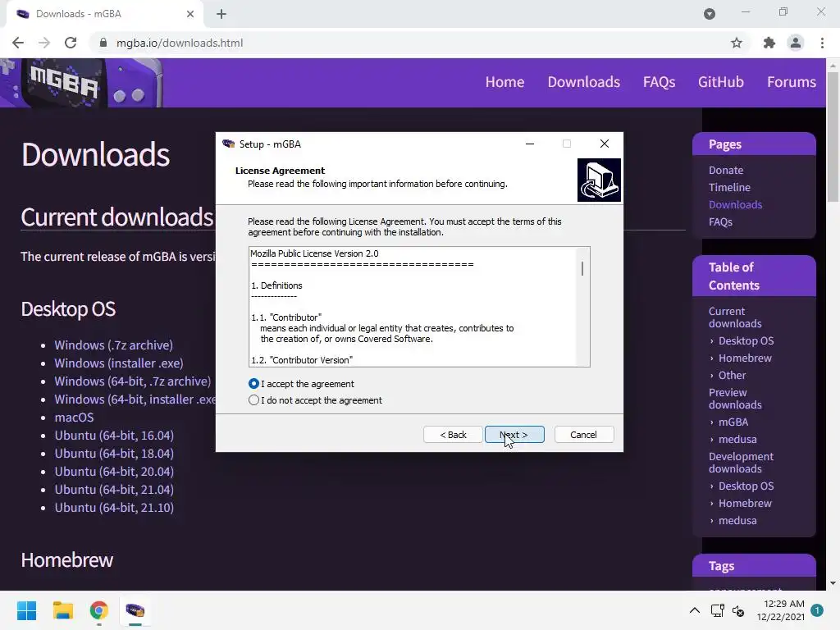Open a new browser tab
This screenshot has height=630, width=840.
coord(221,14)
